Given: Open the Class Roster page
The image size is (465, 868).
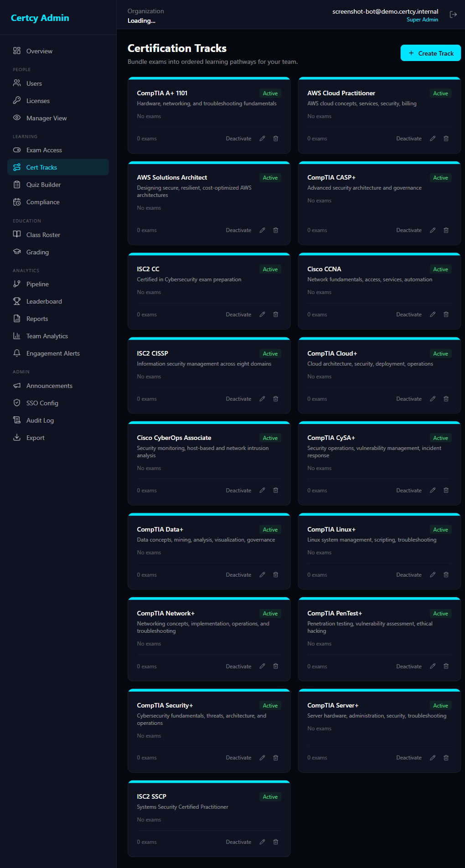Looking at the screenshot, I should pyautogui.click(x=58, y=235).
